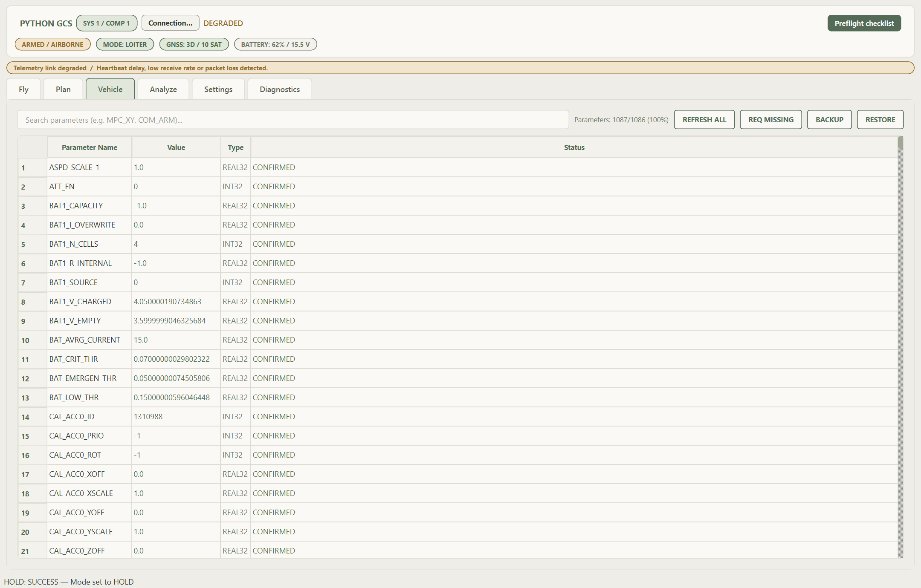
Task: Click the ARMED / AIRBORNE status pill
Action: coord(52,44)
